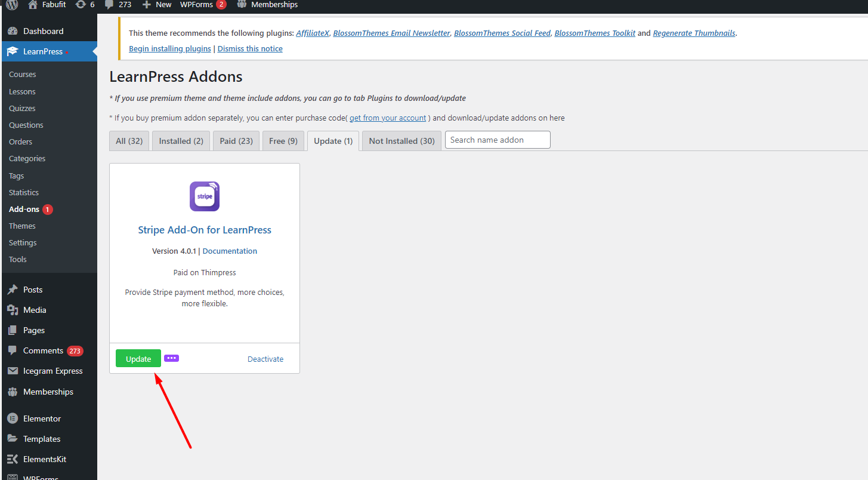Open the AffiliateX plugin link

[313, 33]
